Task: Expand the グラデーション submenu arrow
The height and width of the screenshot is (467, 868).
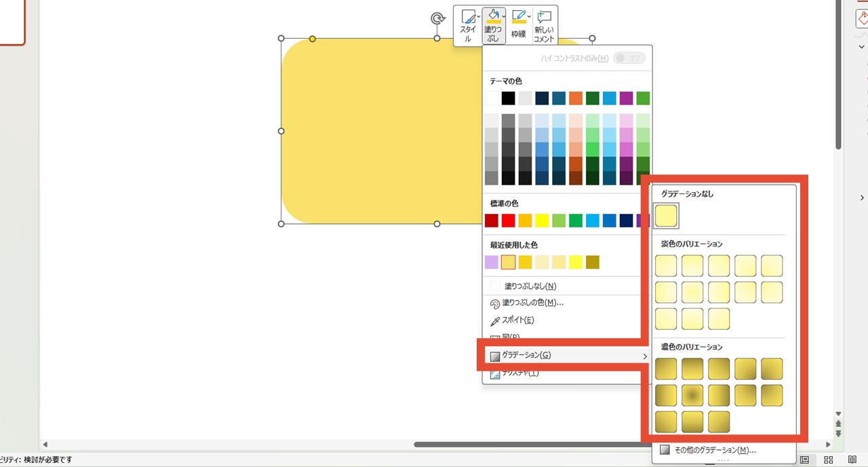Action: click(x=644, y=356)
